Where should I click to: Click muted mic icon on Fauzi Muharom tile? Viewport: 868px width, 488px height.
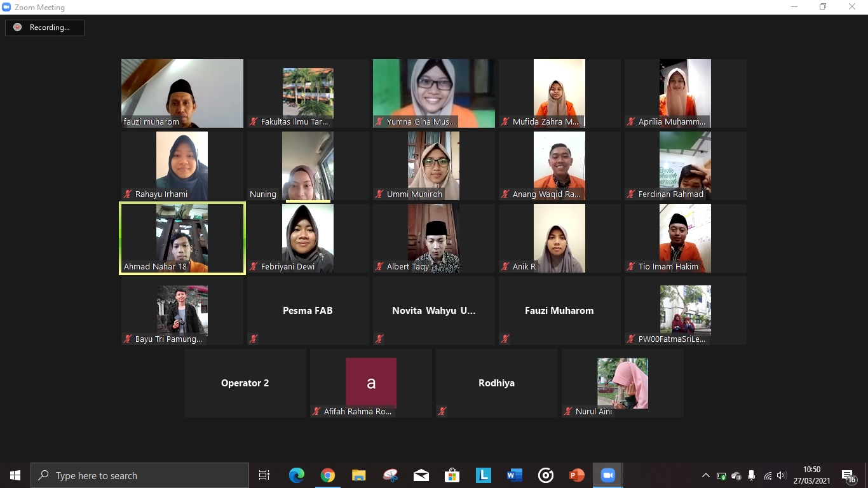click(x=505, y=339)
